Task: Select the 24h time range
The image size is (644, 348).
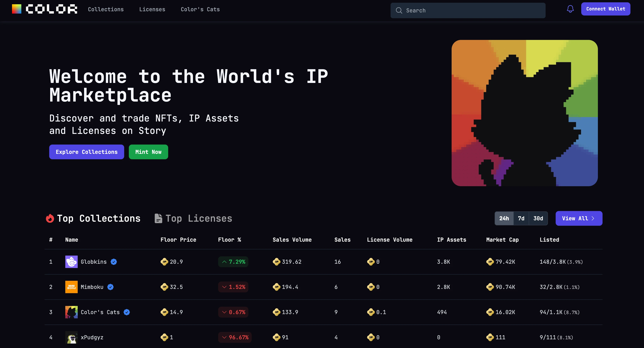Action: 504,218
